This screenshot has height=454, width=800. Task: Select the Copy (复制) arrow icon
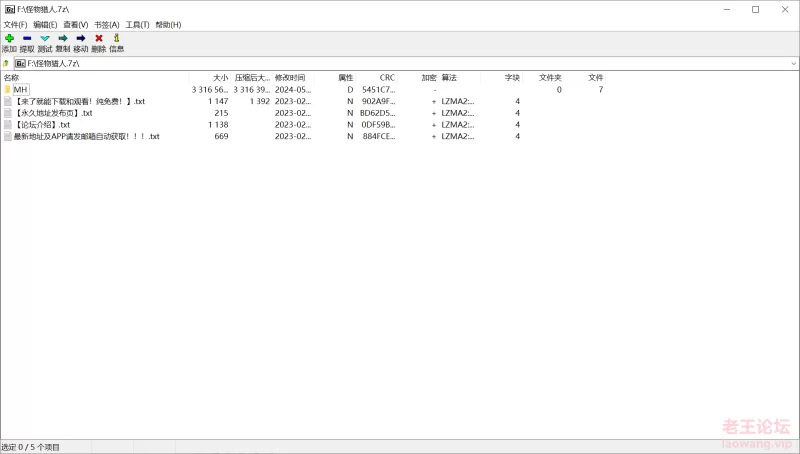[63, 38]
